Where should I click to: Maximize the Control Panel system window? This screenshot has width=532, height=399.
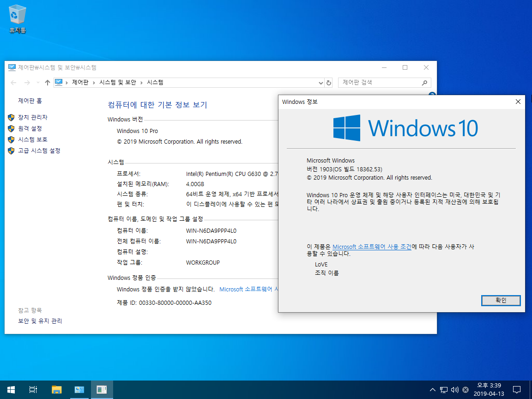pyautogui.click(x=405, y=67)
